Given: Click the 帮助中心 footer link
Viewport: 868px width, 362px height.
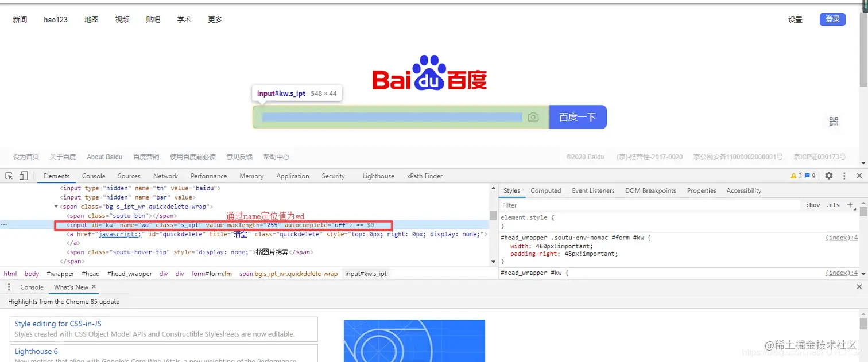Looking at the screenshot, I should point(276,157).
